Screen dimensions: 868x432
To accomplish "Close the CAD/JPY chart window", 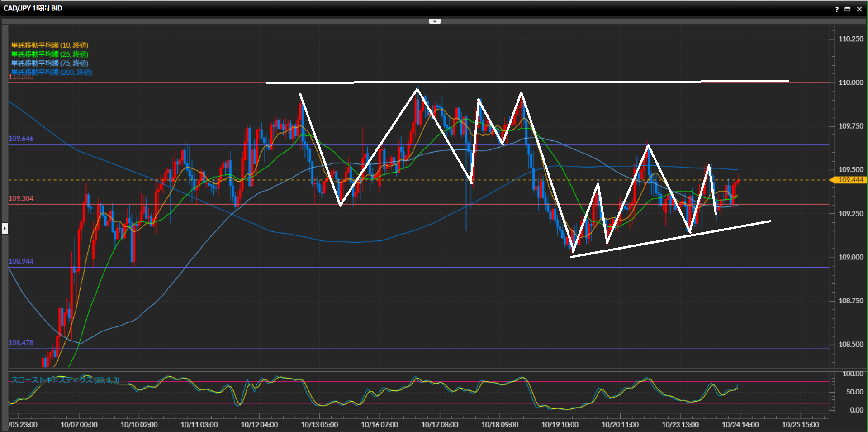I will pyautogui.click(x=859, y=9).
